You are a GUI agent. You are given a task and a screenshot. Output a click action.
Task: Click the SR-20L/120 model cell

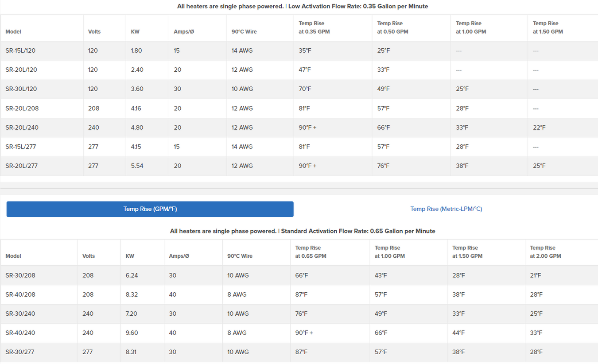(x=21, y=70)
